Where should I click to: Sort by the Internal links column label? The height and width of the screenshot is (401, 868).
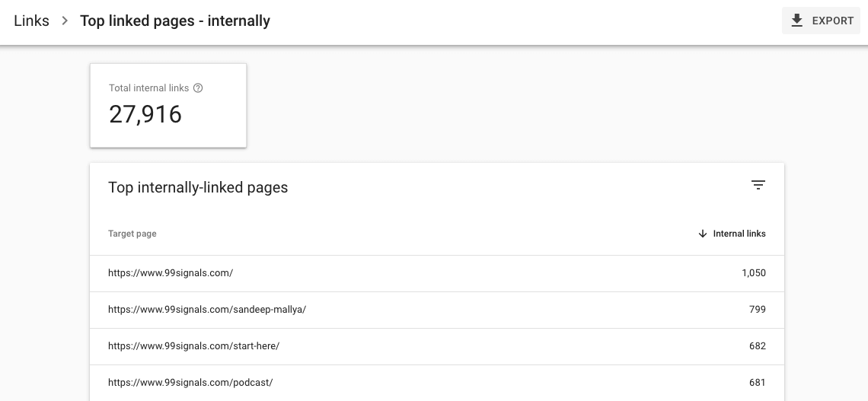pos(739,234)
